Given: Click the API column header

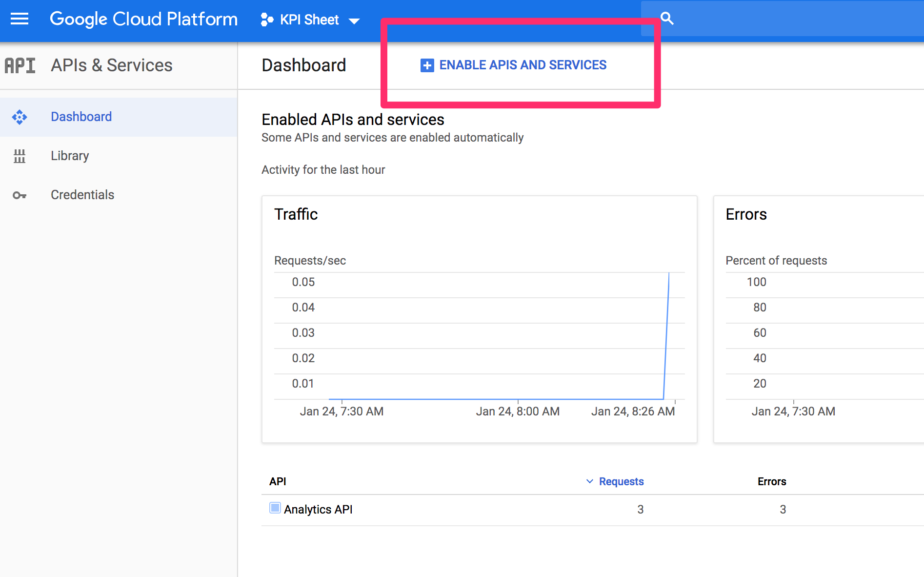Looking at the screenshot, I should 278,481.
